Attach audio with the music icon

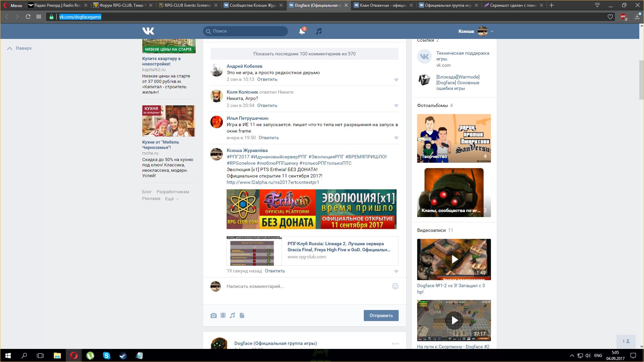[232, 315]
